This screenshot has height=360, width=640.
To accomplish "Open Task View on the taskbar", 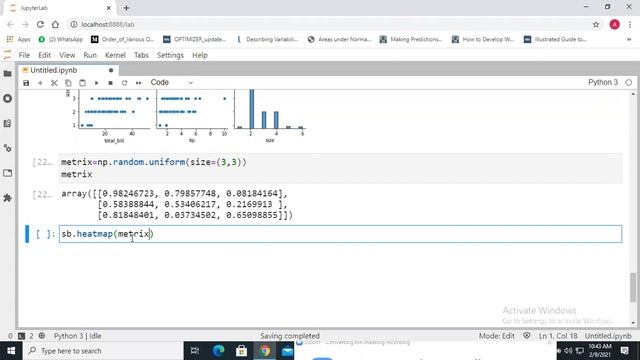I will (195, 351).
